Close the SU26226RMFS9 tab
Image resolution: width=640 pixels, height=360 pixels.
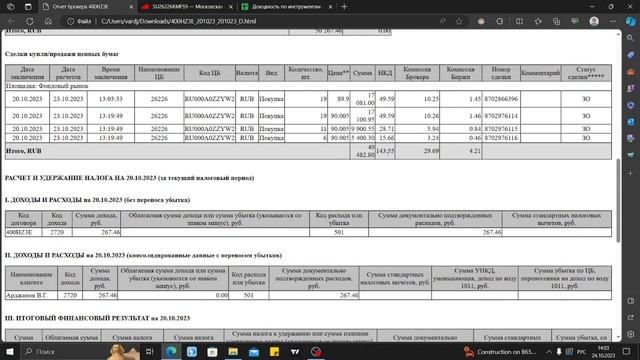click(231, 7)
